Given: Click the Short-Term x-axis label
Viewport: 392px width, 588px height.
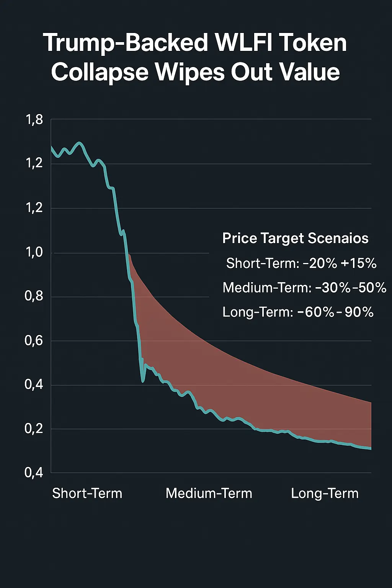Looking at the screenshot, I should pyautogui.click(x=87, y=493).
